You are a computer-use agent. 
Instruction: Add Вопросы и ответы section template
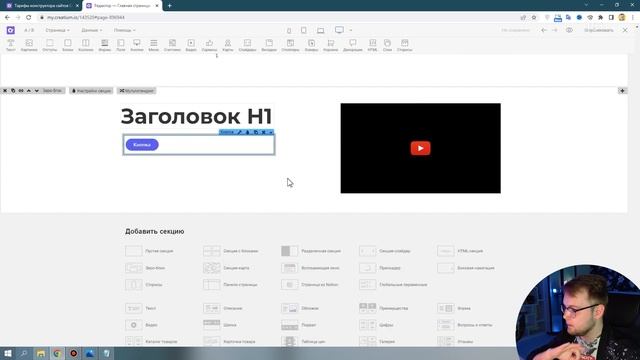[x=465, y=325]
